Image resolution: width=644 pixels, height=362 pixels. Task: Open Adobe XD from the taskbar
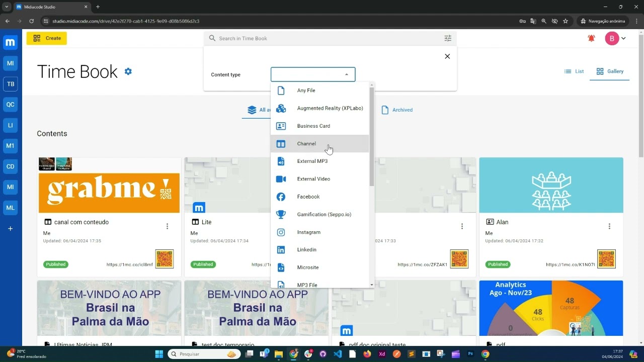(x=382, y=354)
